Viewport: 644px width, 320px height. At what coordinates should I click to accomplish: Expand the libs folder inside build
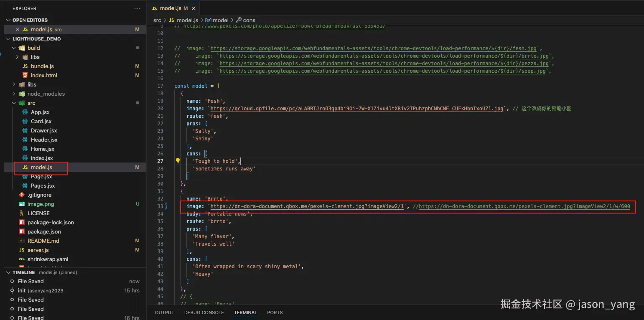tap(17, 57)
